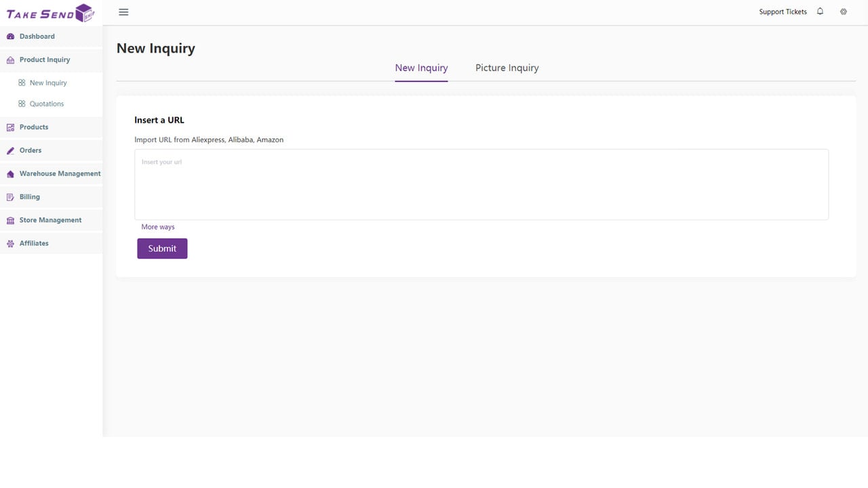Viewport: 868px width, 488px height.
Task: Click the Store Management building icon
Action: [10, 220]
